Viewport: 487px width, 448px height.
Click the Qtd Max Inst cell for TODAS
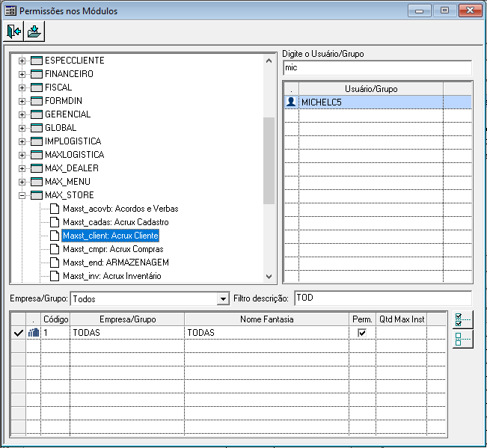pos(402,333)
